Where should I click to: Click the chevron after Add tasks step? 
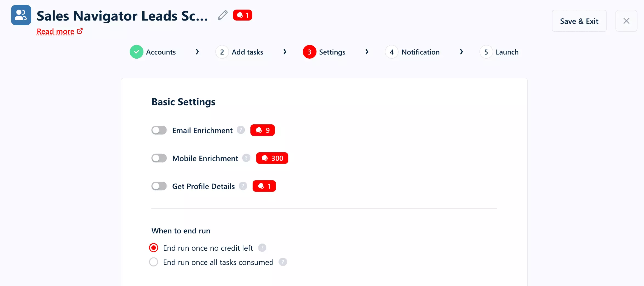(x=285, y=52)
